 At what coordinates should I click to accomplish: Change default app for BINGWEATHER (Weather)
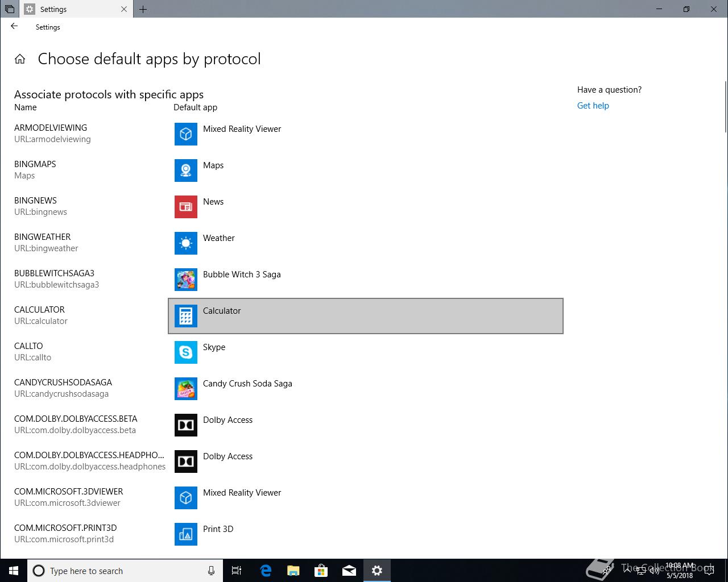pos(366,243)
